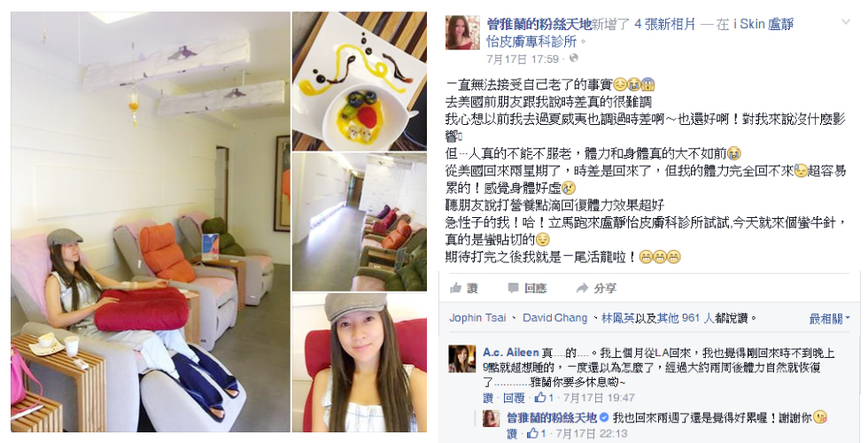Open the large photo of the woman in the massage chair
Viewport: 868px width, 443px height.
click(x=151, y=222)
